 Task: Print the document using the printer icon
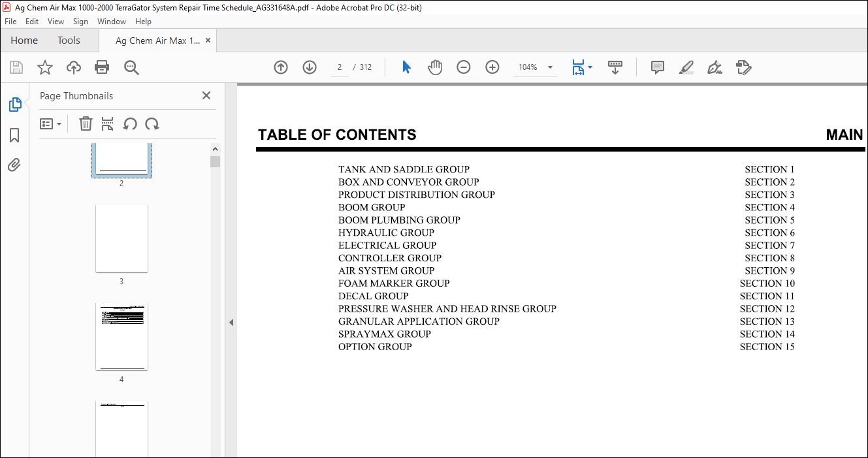(x=102, y=67)
